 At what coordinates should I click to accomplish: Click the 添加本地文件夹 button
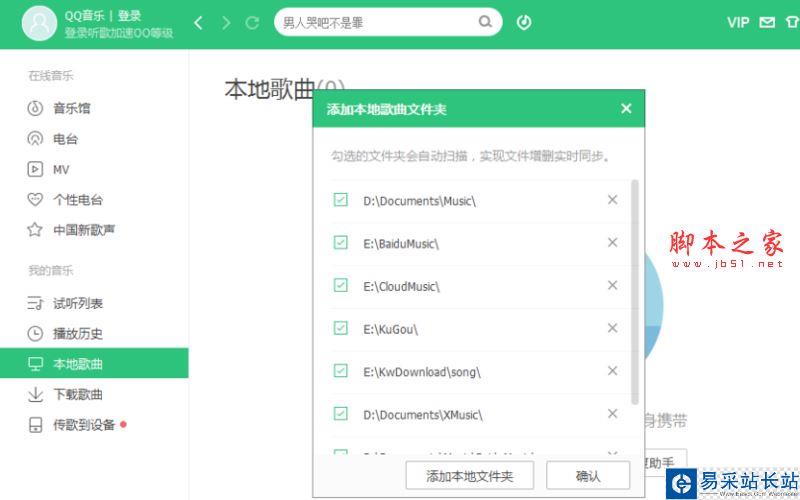coord(470,476)
